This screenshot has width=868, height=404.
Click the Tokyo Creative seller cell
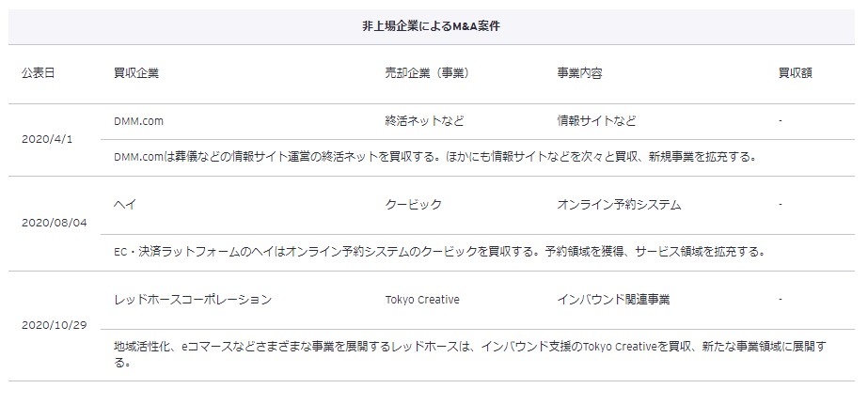pos(422,300)
